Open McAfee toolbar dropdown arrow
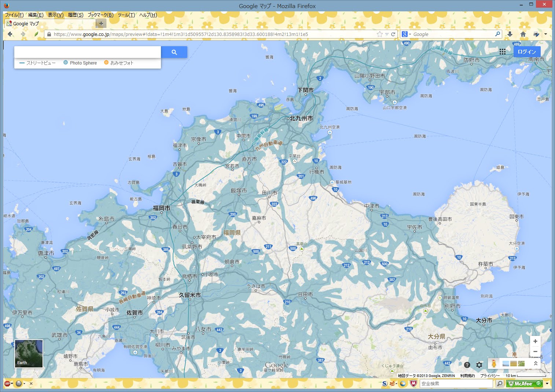This screenshot has height=392, width=555. pos(547,384)
